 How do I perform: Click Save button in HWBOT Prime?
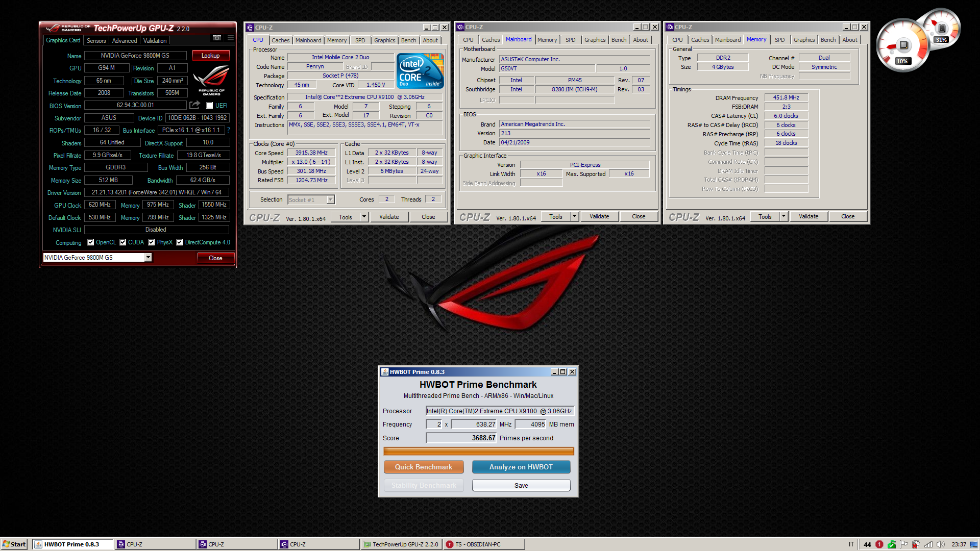coord(521,485)
